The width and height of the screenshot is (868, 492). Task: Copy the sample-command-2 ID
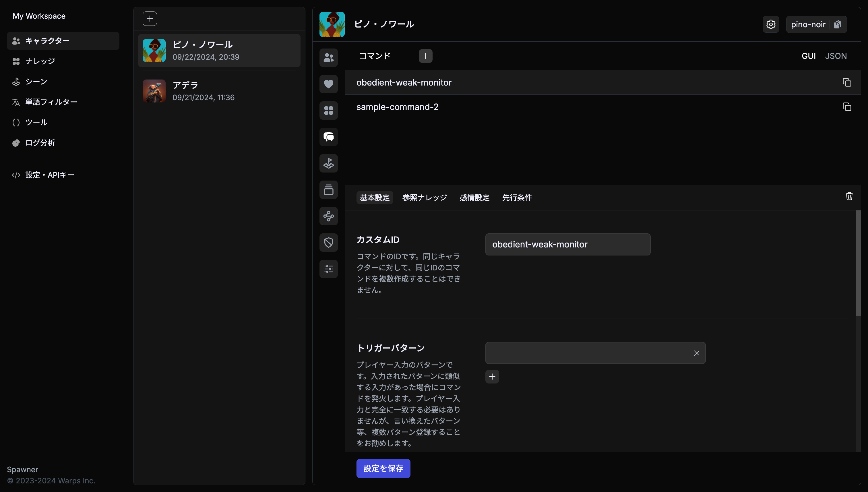pyautogui.click(x=847, y=107)
